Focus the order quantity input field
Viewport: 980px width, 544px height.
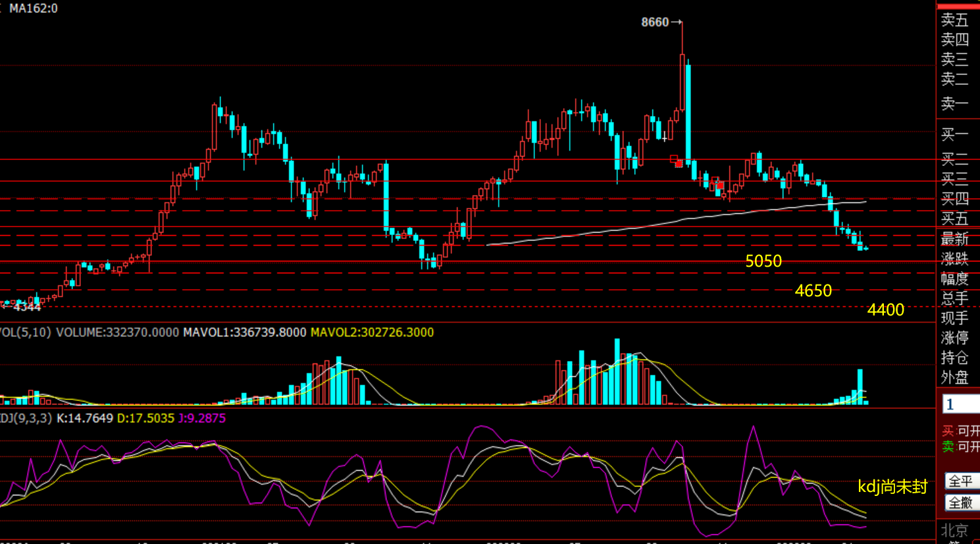[x=961, y=404]
